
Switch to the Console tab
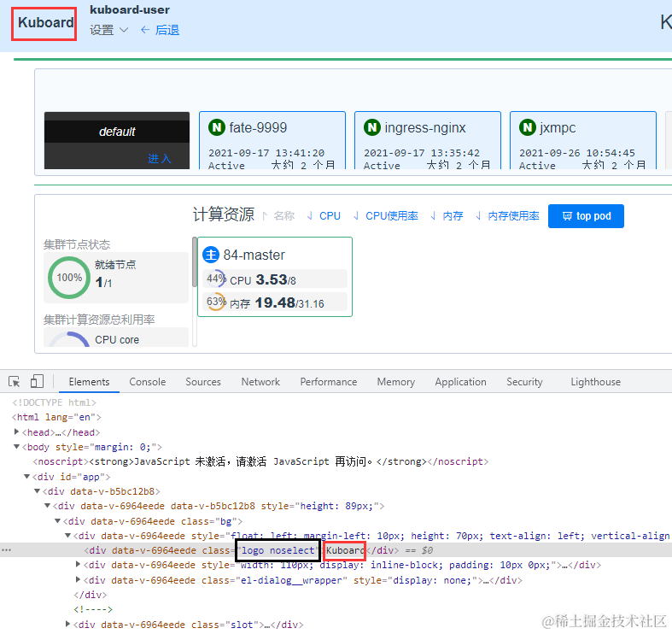(x=148, y=382)
